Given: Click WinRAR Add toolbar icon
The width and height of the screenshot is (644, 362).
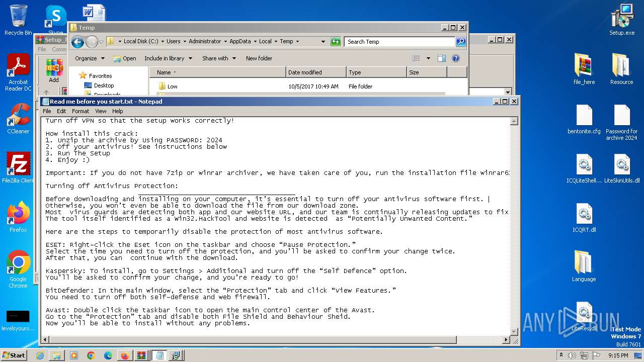Looking at the screenshot, I should (x=54, y=70).
